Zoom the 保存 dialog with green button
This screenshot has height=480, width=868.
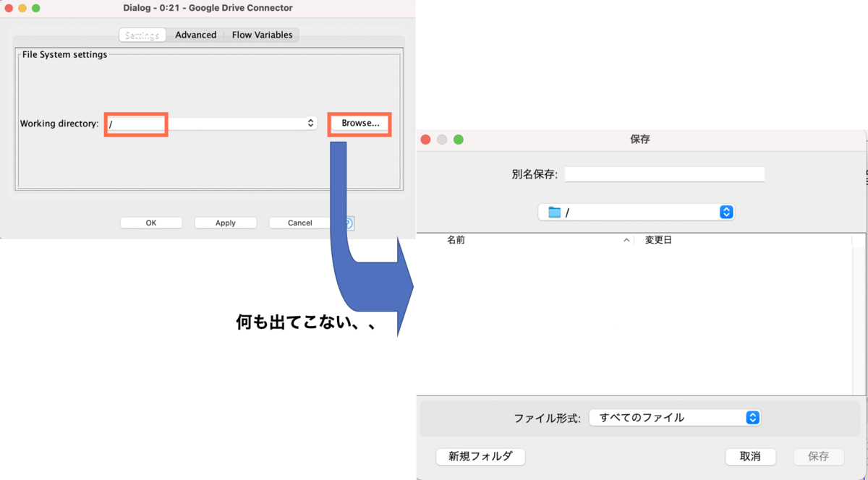tap(458, 140)
